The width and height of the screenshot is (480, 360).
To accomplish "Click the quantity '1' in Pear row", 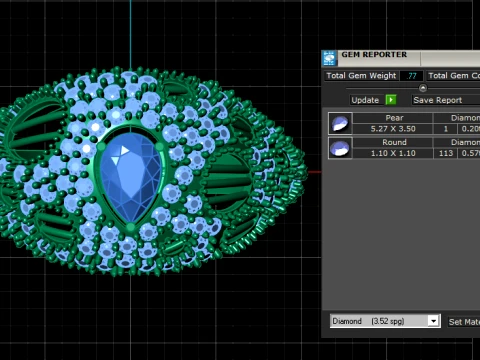I will [446, 129].
